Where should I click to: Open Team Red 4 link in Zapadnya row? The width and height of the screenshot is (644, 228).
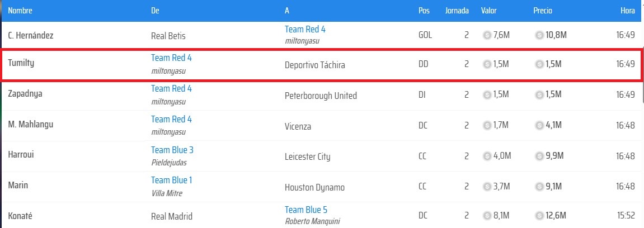click(171, 89)
